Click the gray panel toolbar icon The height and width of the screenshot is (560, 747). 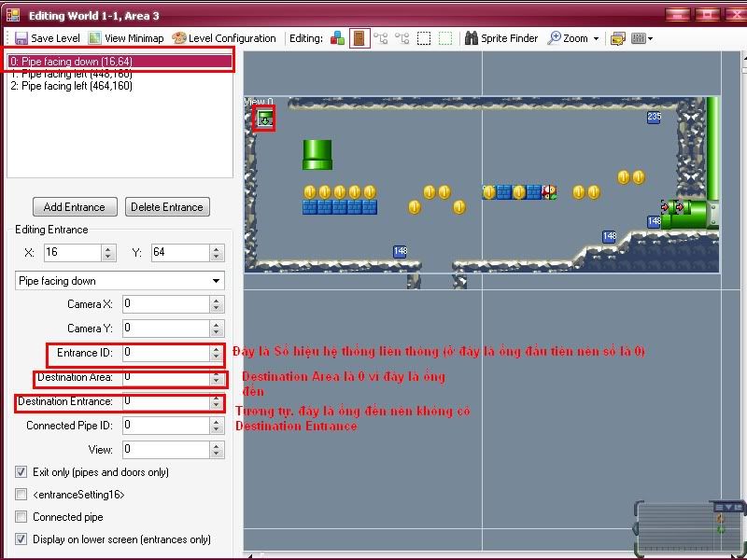coord(638,38)
